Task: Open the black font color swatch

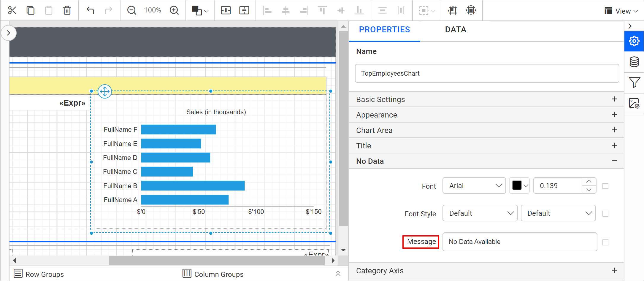Action: tap(519, 186)
